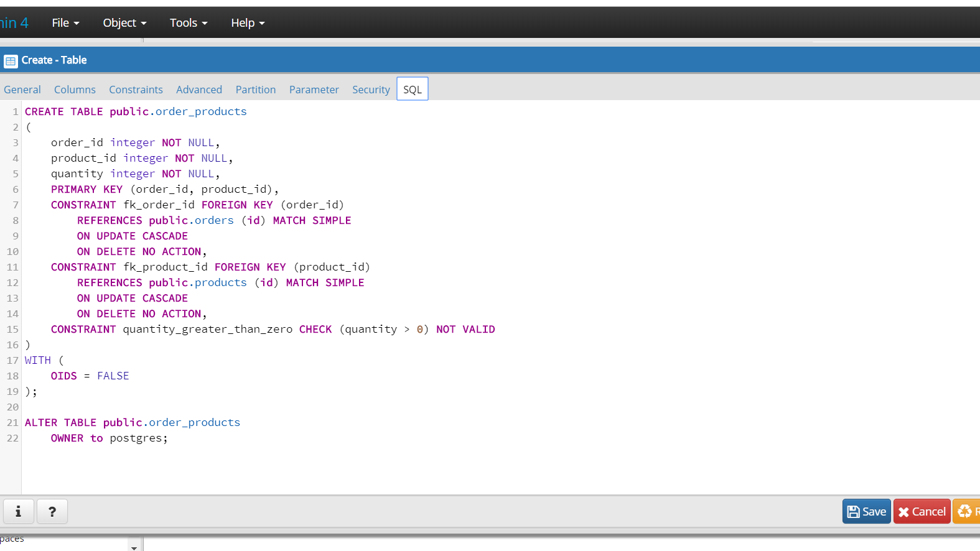Switch to the Advanced tab
The image size is (980, 551).
[x=199, y=90]
